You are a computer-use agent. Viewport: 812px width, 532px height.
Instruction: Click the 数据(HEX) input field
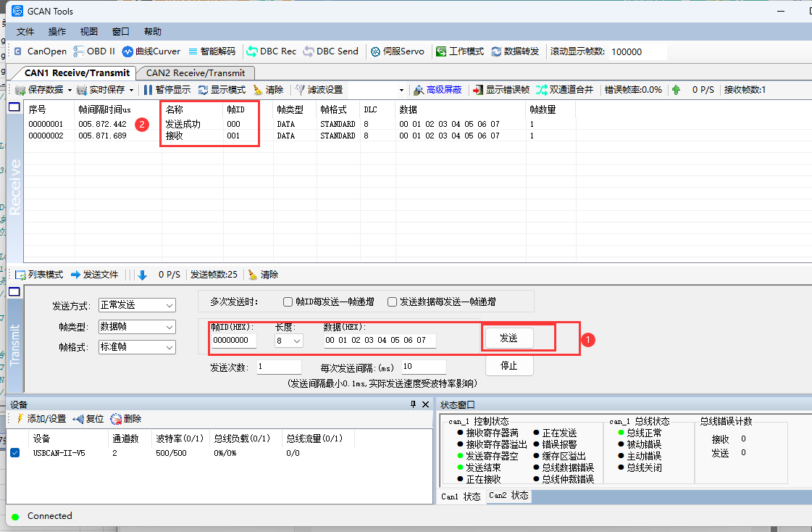[380, 341]
